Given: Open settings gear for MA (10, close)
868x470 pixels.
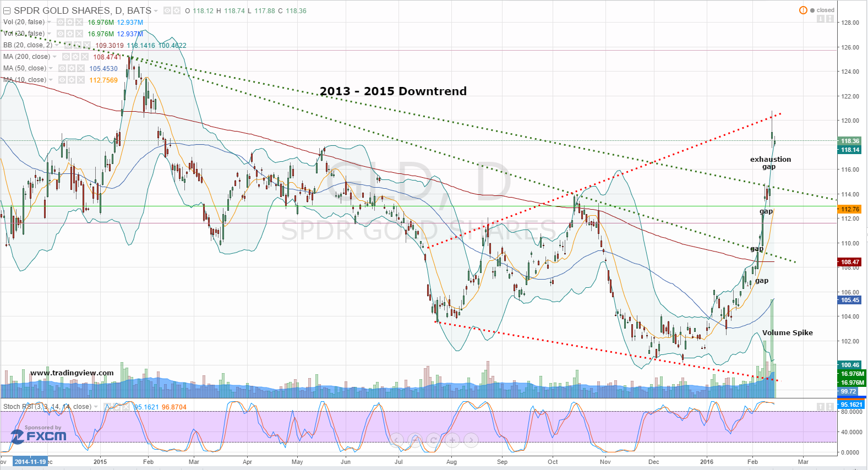Looking at the screenshot, I should click(x=72, y=80).
